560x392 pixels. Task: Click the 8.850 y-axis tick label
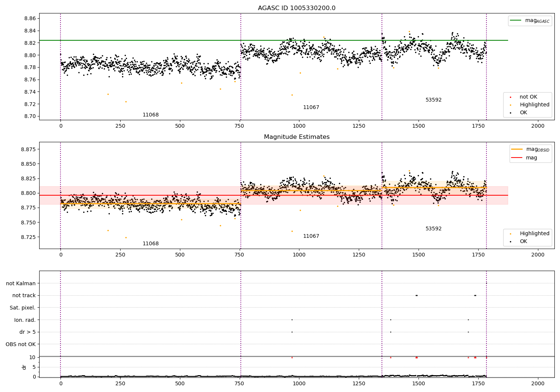(x=28, y=164)
